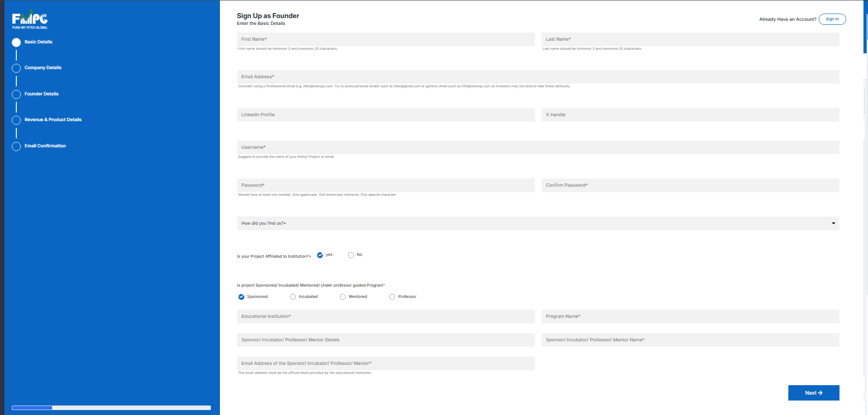Select the Professor radio option
This screenshot has width=868, height=415.
pos(392,297)
